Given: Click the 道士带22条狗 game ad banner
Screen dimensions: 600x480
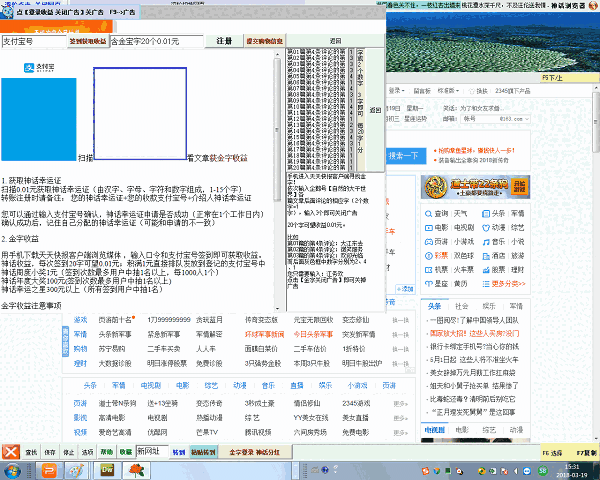Looking at the screenshot, I should 475,187.
